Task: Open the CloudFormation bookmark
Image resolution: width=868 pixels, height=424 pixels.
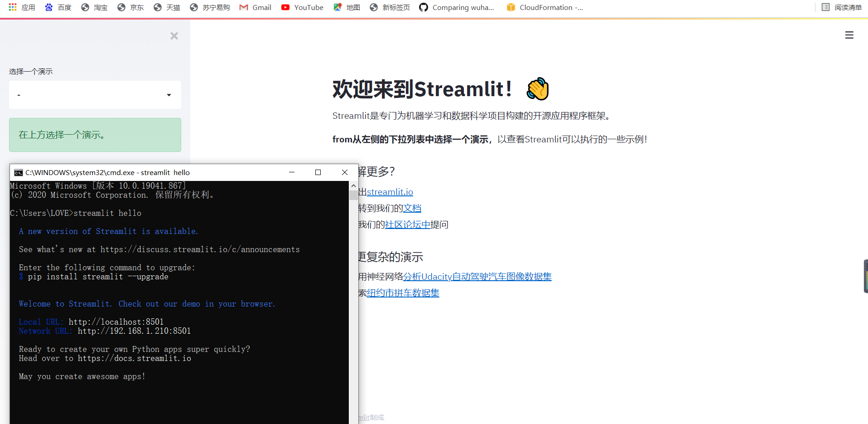Action: [x=545, y=7]
